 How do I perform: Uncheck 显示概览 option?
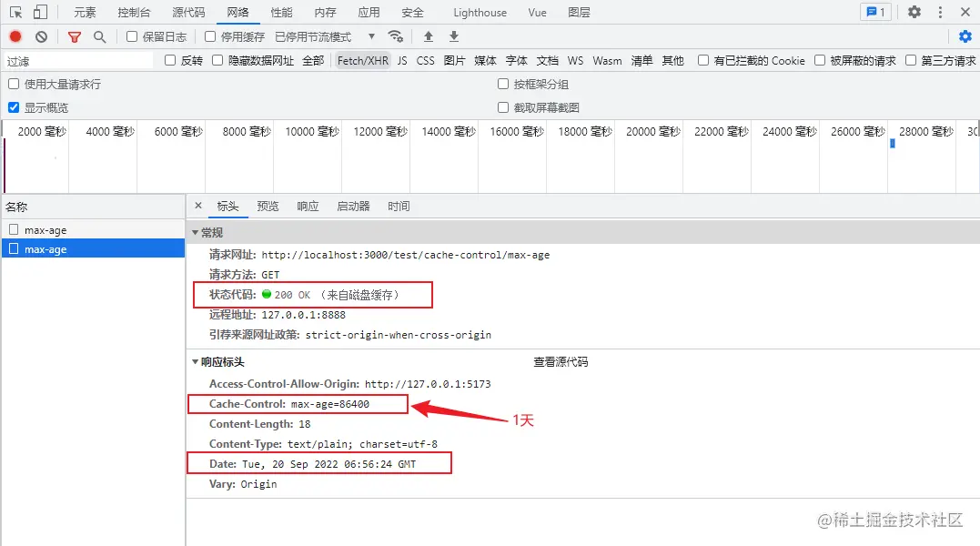[14, 107]
